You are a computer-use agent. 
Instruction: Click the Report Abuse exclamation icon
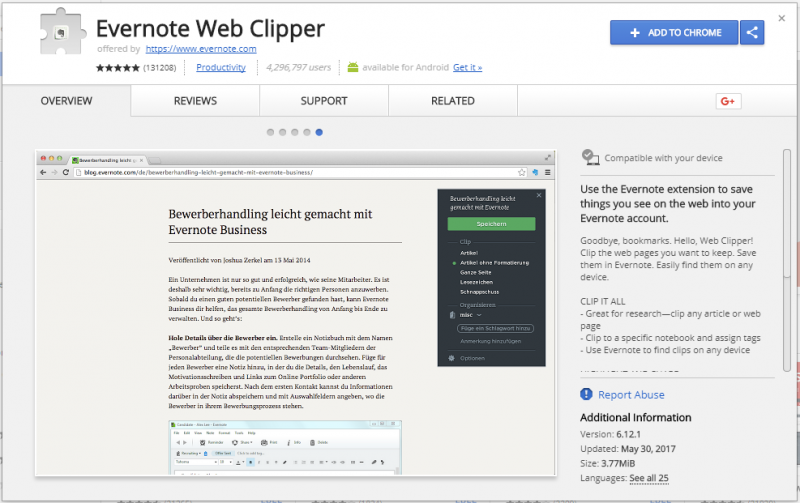[586, 394]
